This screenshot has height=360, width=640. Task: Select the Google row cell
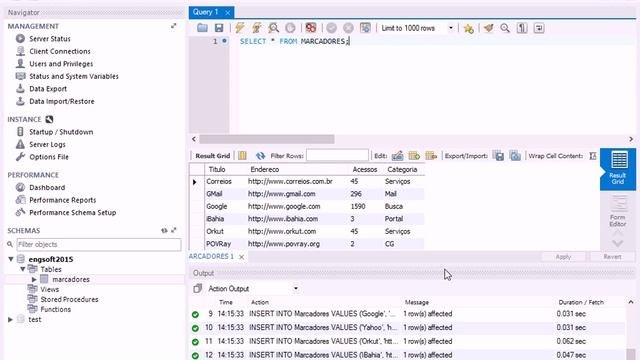(x=217, y=207)
